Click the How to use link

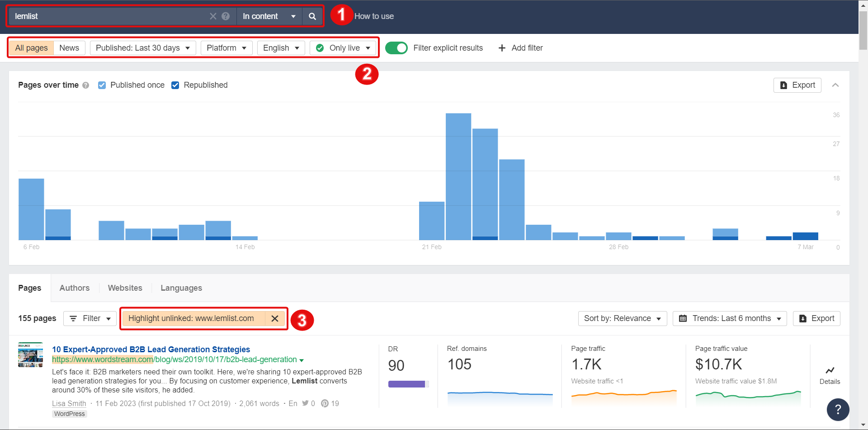pyautogui.click(x=374, y=16)
